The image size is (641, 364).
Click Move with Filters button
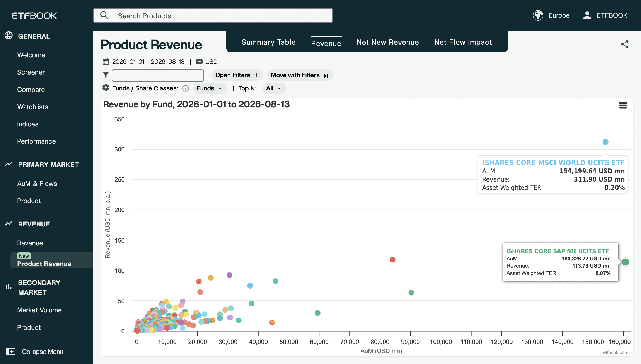point(300,75)
